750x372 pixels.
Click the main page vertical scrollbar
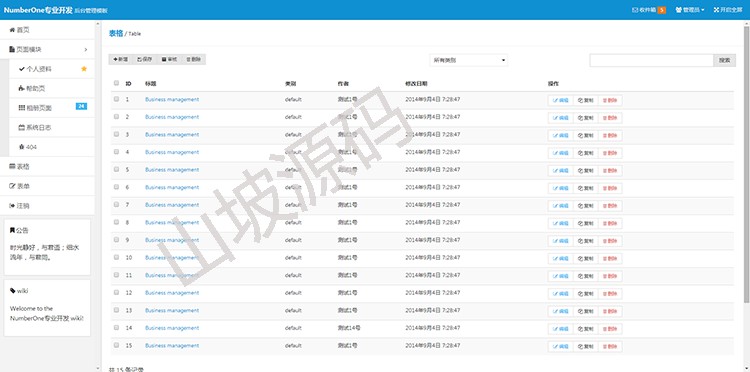point(747,163)
